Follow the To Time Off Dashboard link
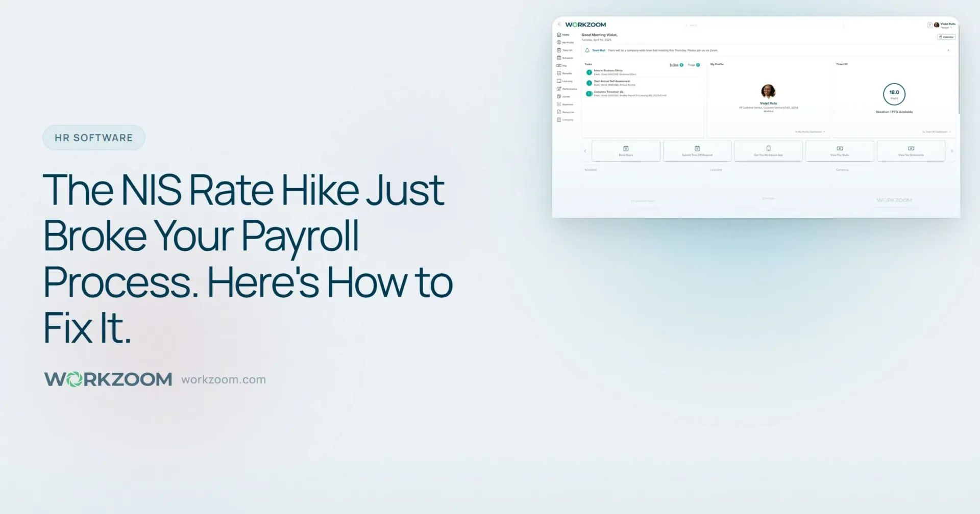The height and width of the screenshot is (514, 980). 937,132
